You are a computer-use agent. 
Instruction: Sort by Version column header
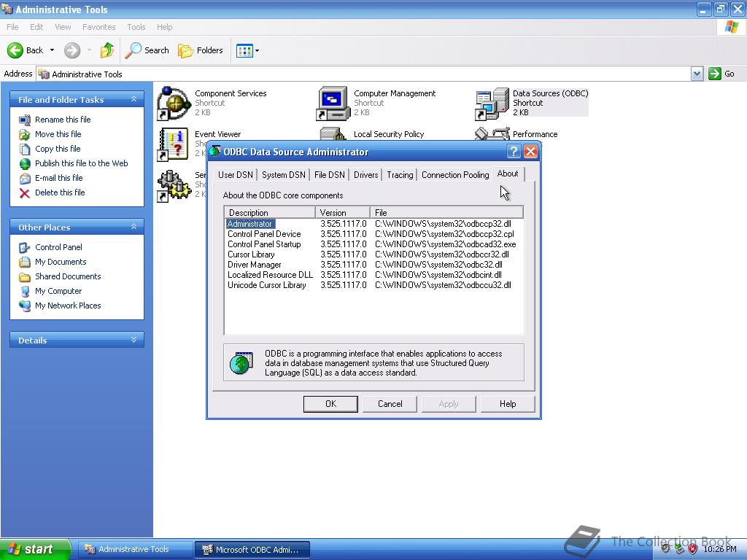click(x=343, y=212)
